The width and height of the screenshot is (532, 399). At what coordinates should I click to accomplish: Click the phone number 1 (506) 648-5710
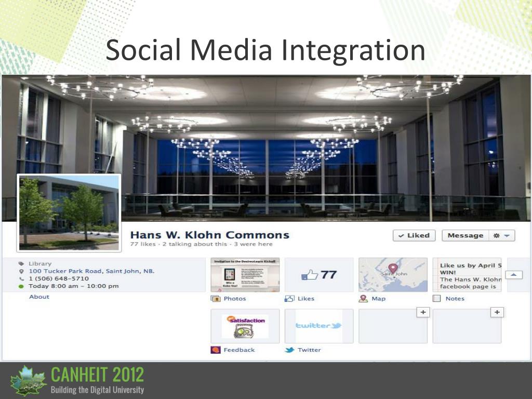click(x=59, y=278)
